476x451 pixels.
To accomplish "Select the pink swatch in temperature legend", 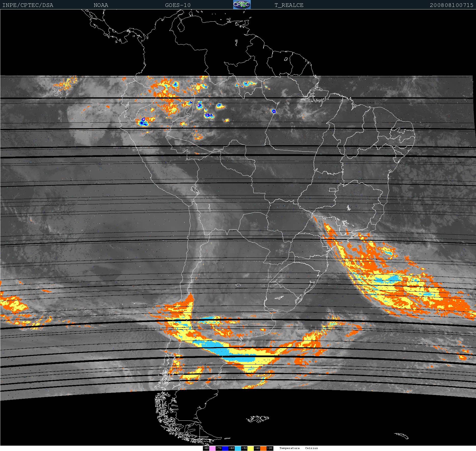I will [x=212, y=448].
